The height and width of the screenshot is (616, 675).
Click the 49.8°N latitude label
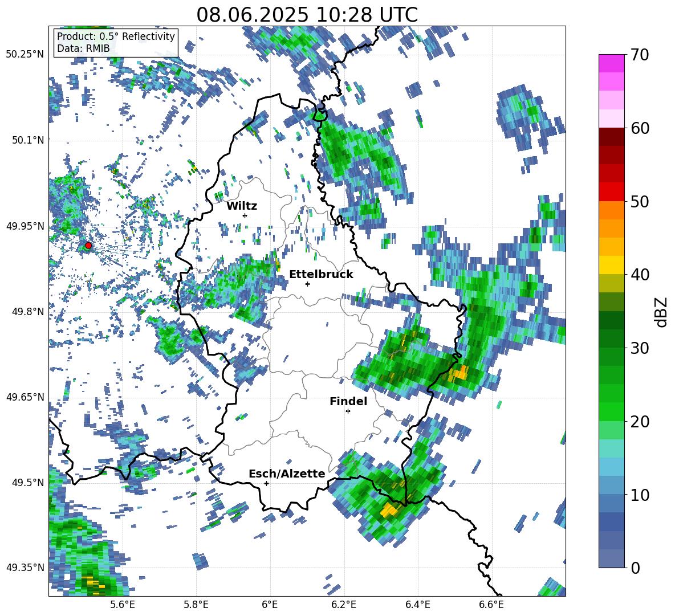point(27,312)
